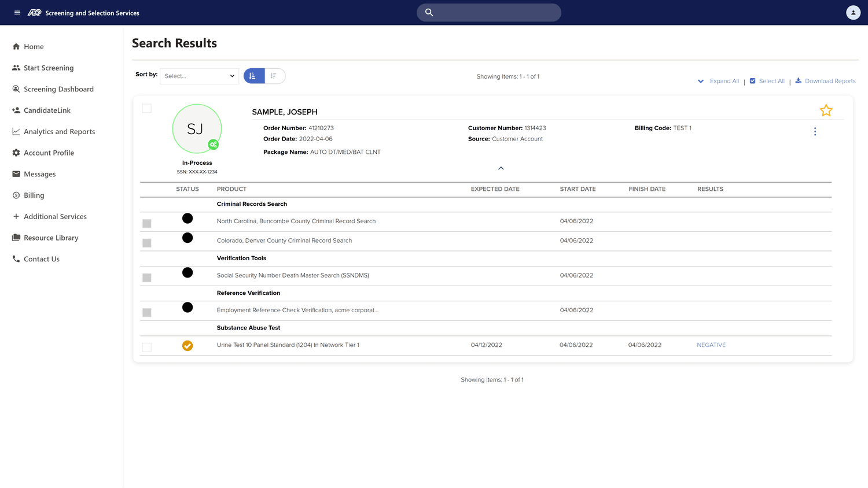Select ascending sort order button
The height and width of the screenshot is (488, 868).
(254, 76)
